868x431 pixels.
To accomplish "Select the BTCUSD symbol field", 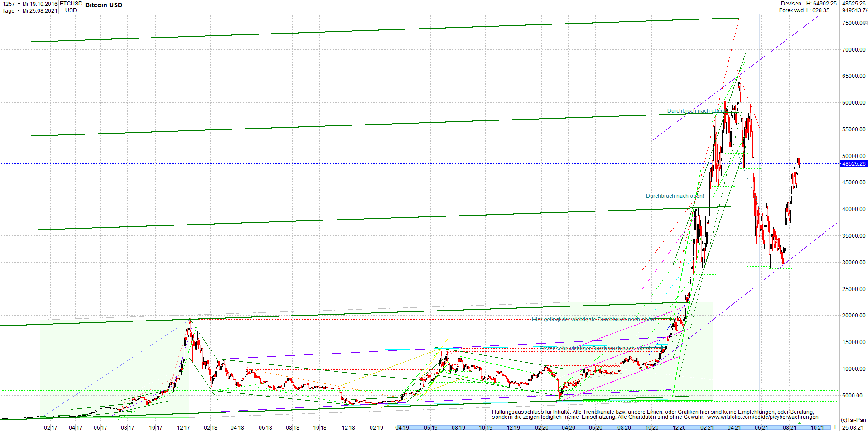I will coord(71,4).
